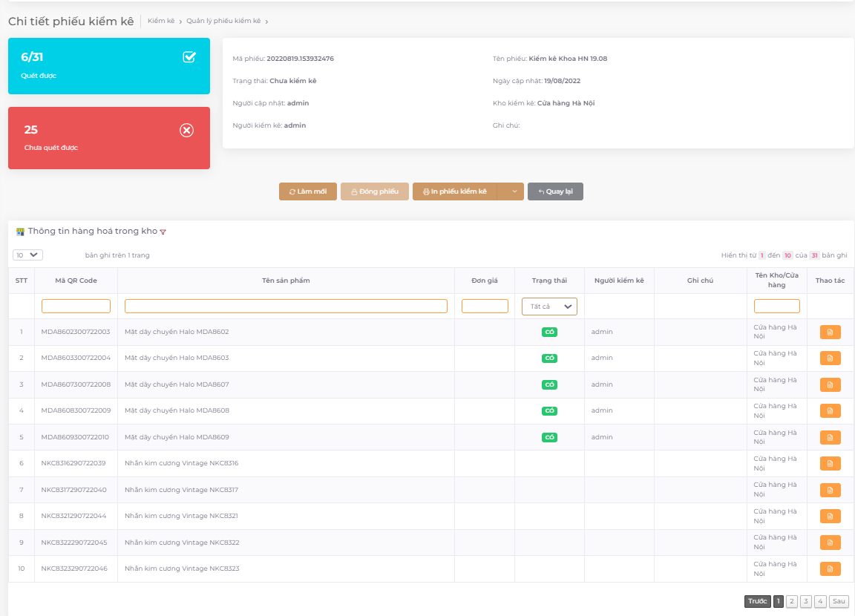Click the Tên sản phẩm filter field
This screenshot has width=855, height=616.
[x=286, y=306]
